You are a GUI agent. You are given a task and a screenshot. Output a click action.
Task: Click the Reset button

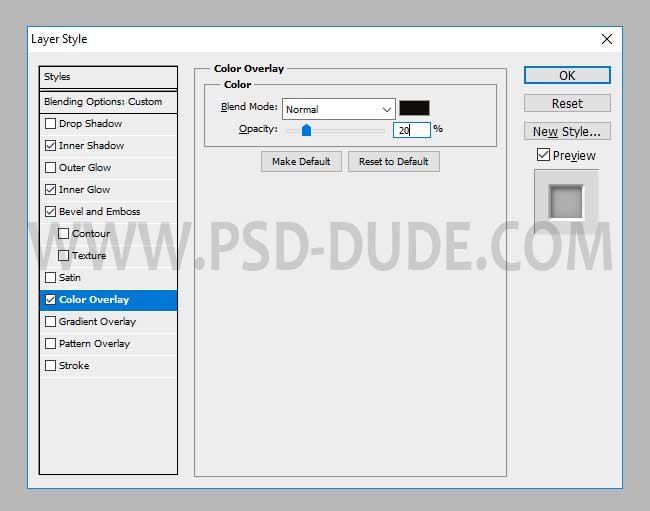click(x=567, y=103)
